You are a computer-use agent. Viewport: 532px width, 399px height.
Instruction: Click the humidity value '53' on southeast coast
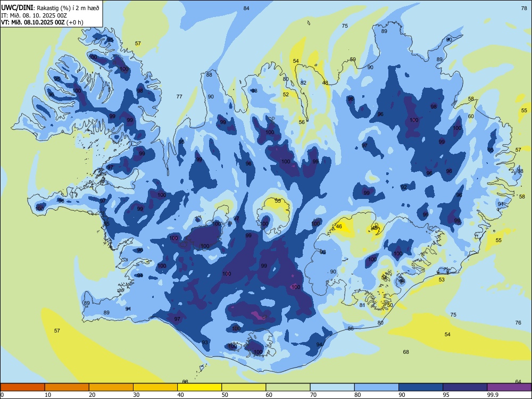tap(442, 280)
